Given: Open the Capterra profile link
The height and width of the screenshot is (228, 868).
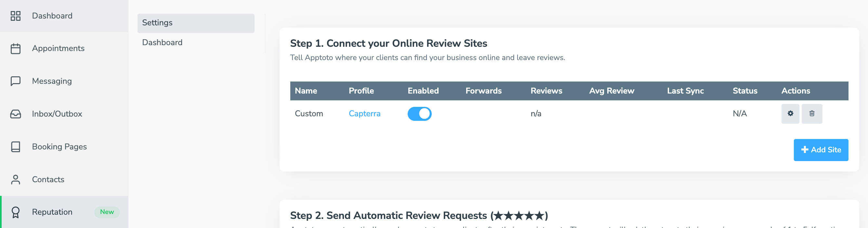Looking at the screenshot, I should (x=364, y=114).
